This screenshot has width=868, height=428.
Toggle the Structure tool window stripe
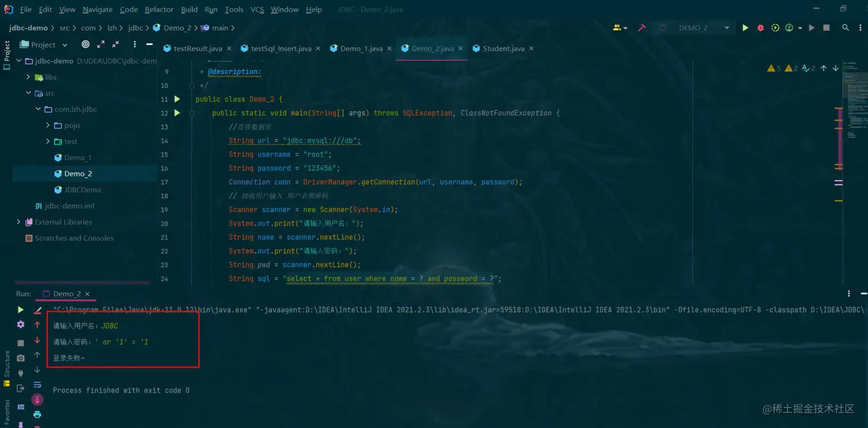(x=7, y=369)
